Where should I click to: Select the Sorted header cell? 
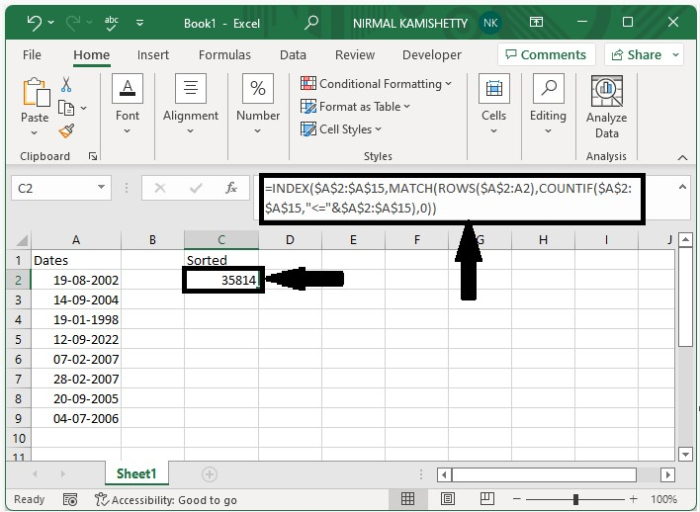221,260
